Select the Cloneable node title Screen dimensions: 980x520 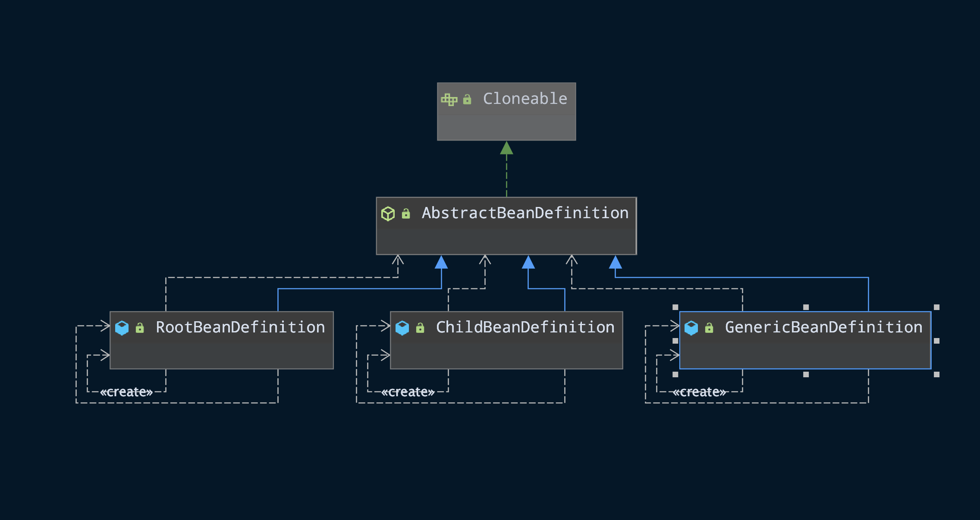(525, 99)
